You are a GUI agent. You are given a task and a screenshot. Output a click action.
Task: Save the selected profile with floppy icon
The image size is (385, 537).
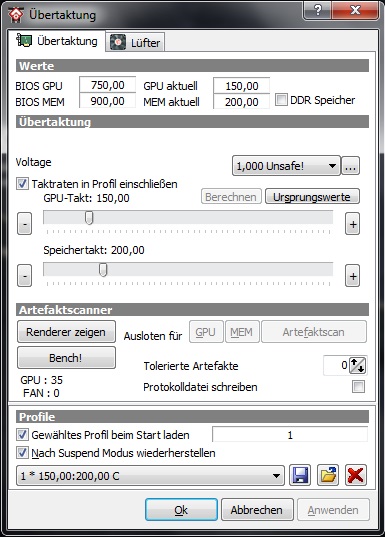click(x=300, y=475)
